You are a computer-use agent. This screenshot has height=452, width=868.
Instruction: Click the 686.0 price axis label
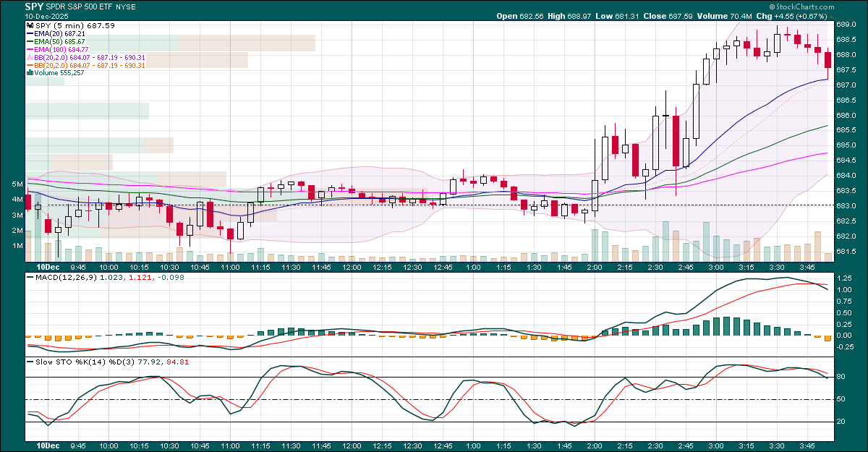coord(846,115)
